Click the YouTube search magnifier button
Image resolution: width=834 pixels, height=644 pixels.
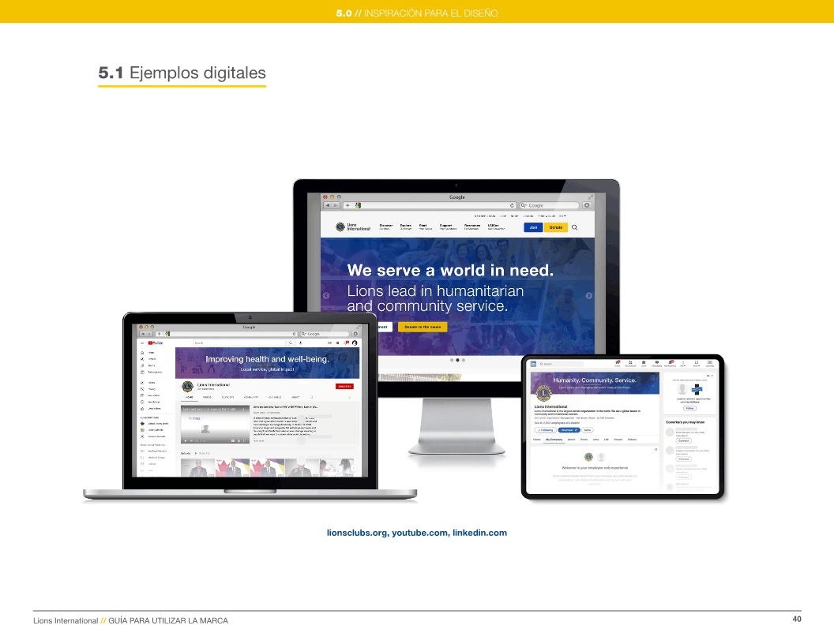291,343
